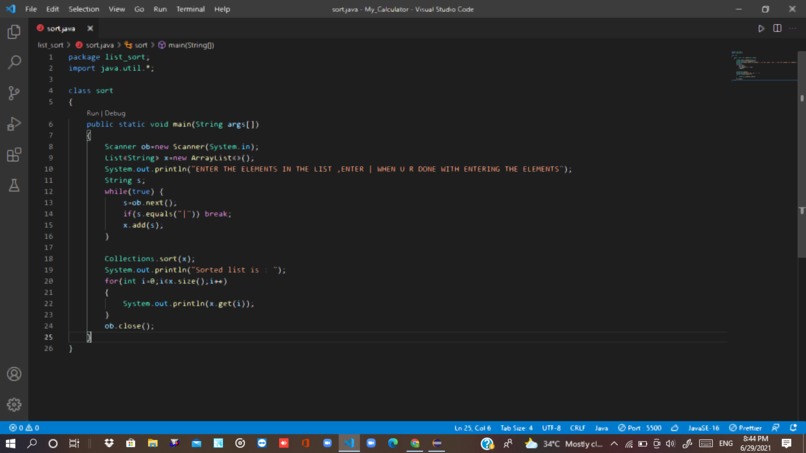Select the sort.java editor tab
This screenshot has width=806, height=453.
pyautogui.click(x=61, y=28)
